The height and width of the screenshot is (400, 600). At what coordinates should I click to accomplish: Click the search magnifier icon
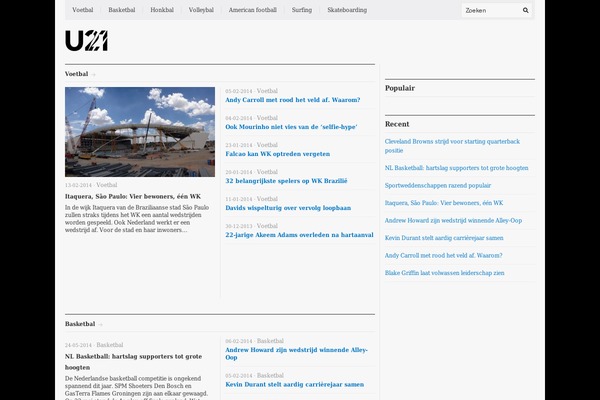point(525,10)
